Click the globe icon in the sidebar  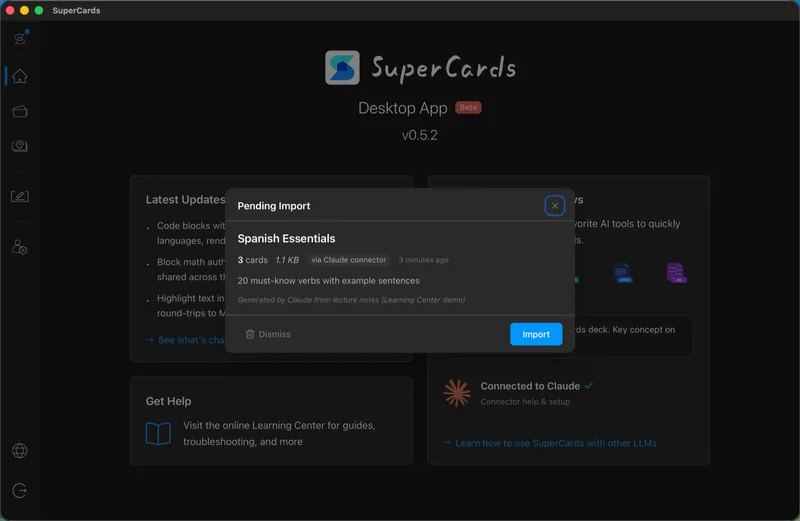click(20, 451)
